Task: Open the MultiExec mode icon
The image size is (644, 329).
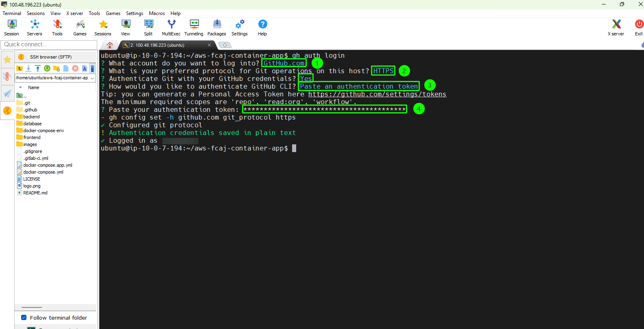Action: click(171, 28)
